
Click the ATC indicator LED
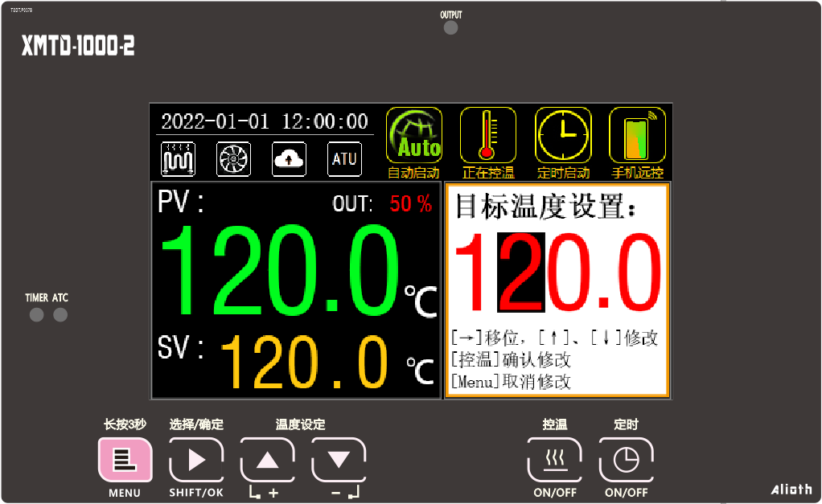point(60,315)
